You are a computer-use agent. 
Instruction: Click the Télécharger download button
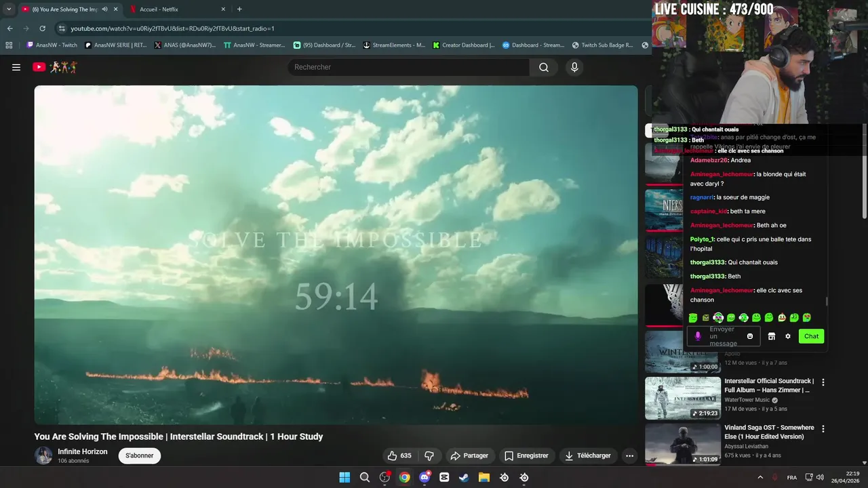[587, 455]
